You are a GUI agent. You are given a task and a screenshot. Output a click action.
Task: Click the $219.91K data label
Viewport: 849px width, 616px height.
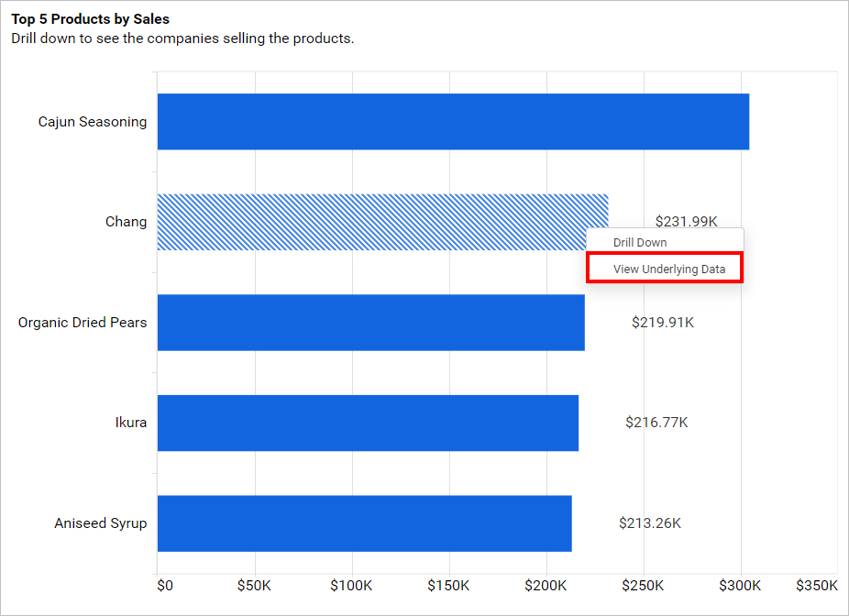click(x=662, y=323)
